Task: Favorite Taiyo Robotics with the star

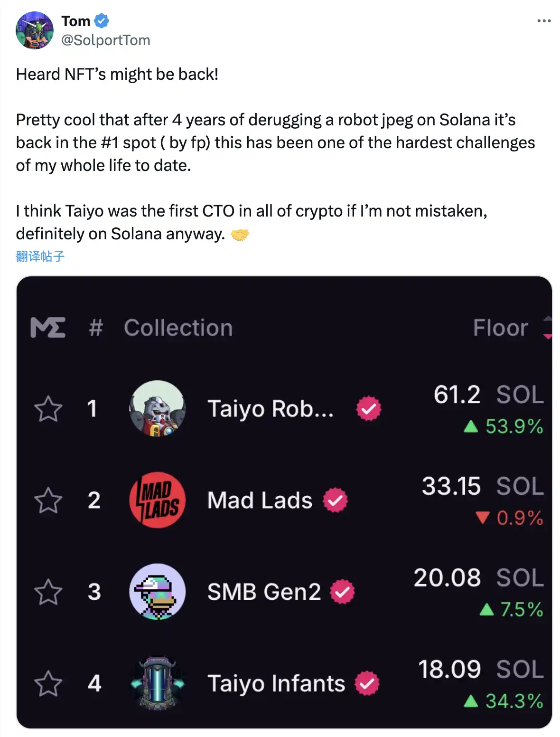Action: [48, 409]
